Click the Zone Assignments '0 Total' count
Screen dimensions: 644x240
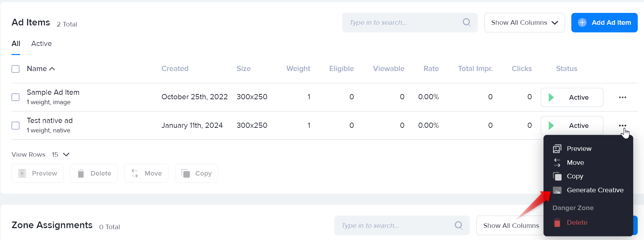(x=110, y=227)
